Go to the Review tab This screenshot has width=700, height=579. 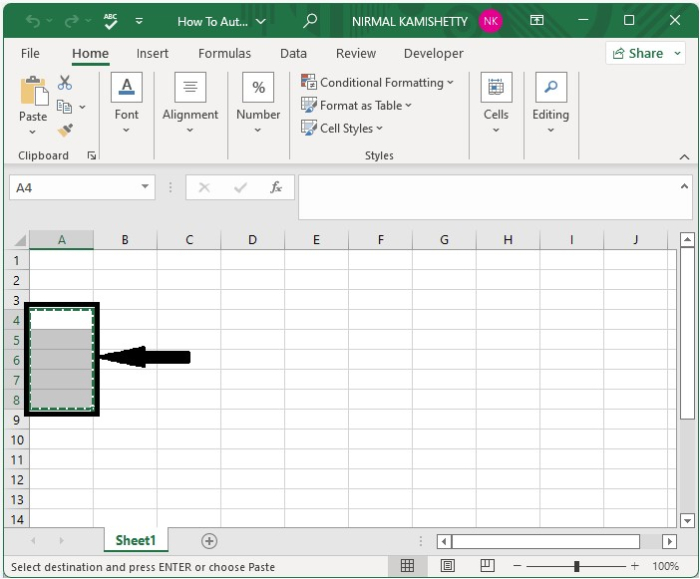click(x=356, y=54)
